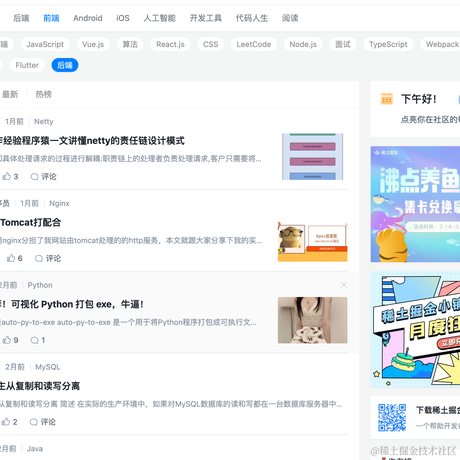The image size is (460, 460).
Task: Like the netty责任链 article (3 likes)
Action: 10,177
